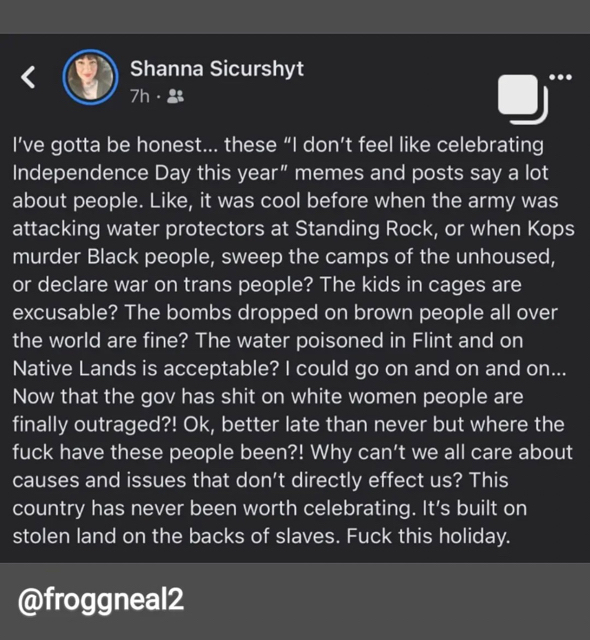Screen dimensions: 590x640
Task: Click the 7h post timestamp
Action: click(x=140, y=97)
